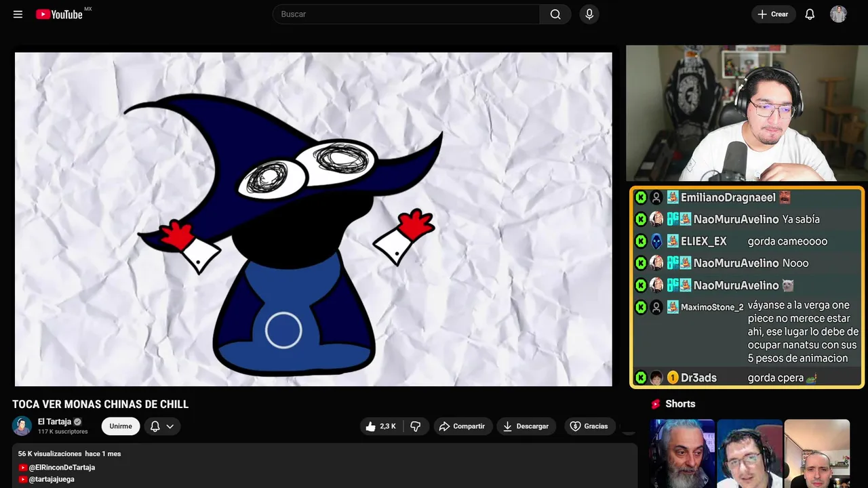Toggle the dislike thumbs-down button
This screenshot has height=488, width=868.
pyautogui.click(x=416, y=426)
